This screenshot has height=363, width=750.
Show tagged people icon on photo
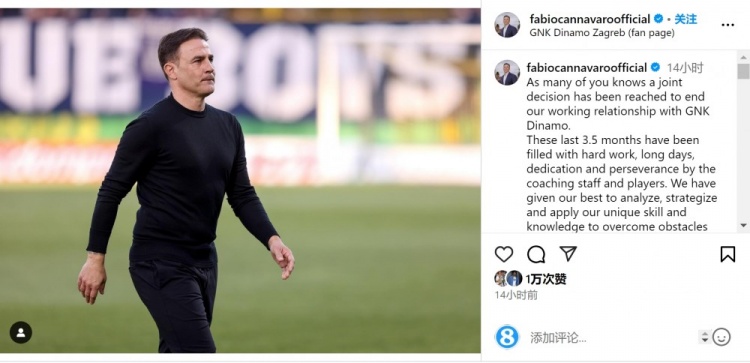click(21, 332)
